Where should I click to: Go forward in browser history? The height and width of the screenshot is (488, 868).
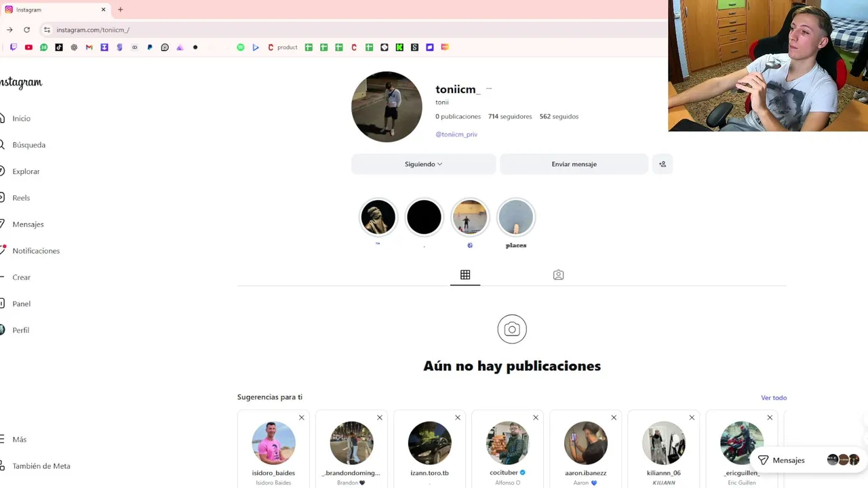click(x=9, y=30)
